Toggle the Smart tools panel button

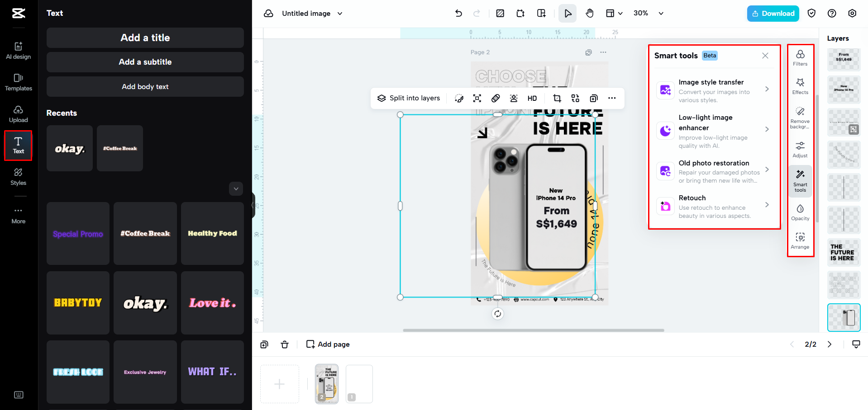(x=800, y=180)
